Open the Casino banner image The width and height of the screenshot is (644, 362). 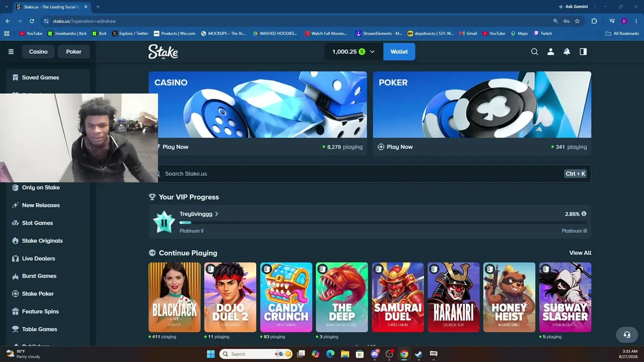pyautogui.click(x=258, y=105)
